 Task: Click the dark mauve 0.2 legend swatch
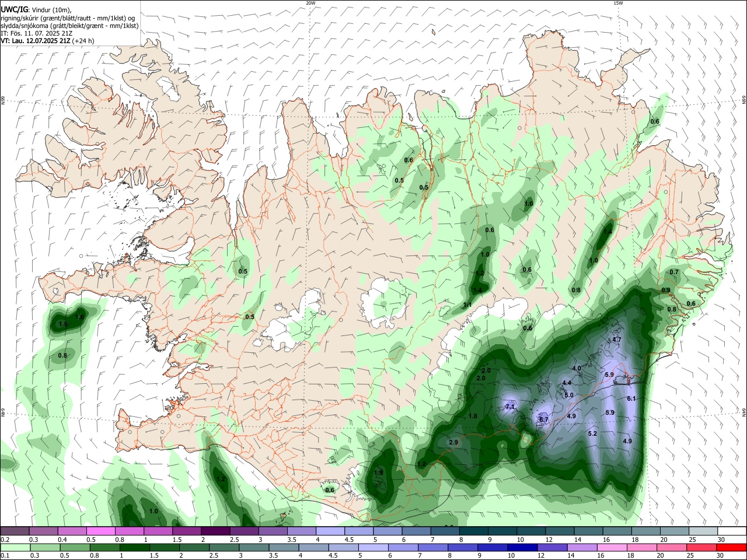[15, 531]
